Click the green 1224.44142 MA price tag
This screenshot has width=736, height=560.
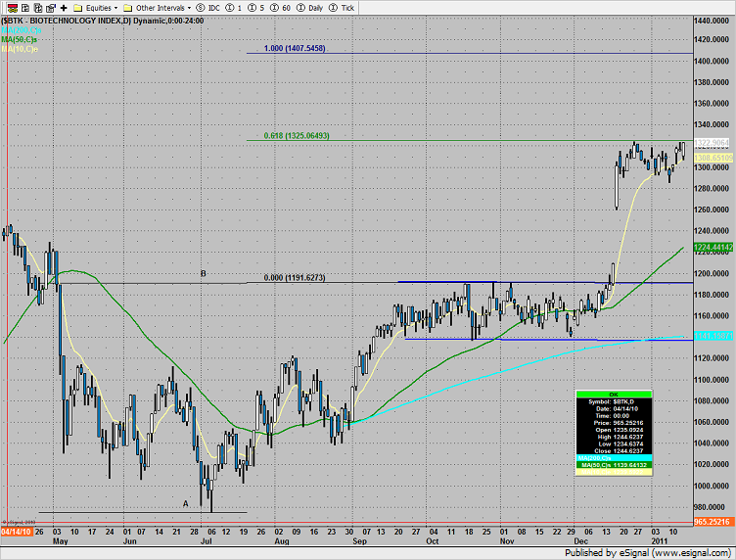pos(713,248)
